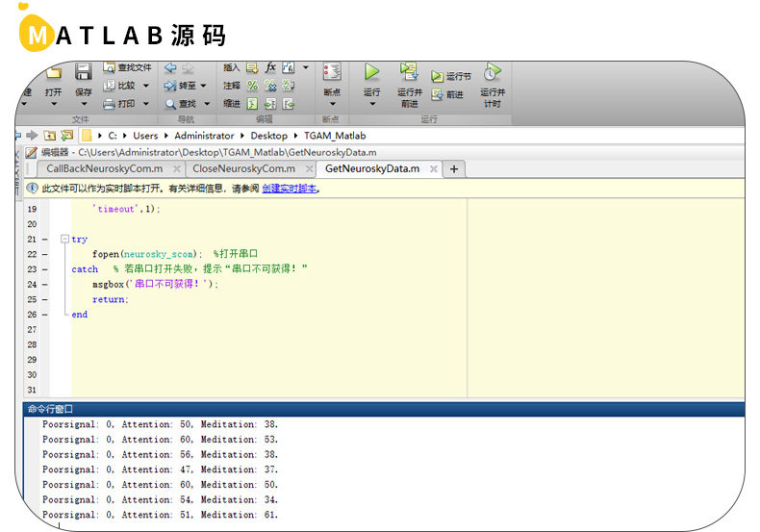Click the browse for folder icon

(x=67, y=136)
